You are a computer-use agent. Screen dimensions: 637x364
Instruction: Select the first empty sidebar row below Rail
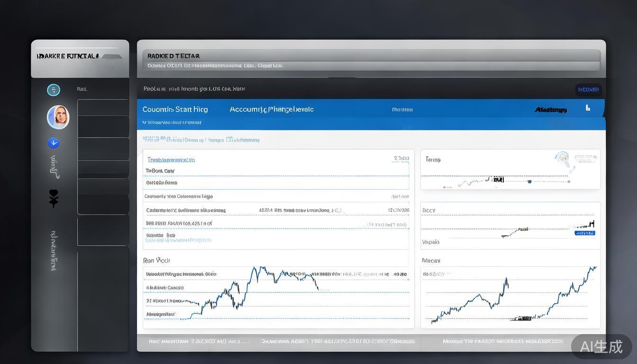(103, 108)
